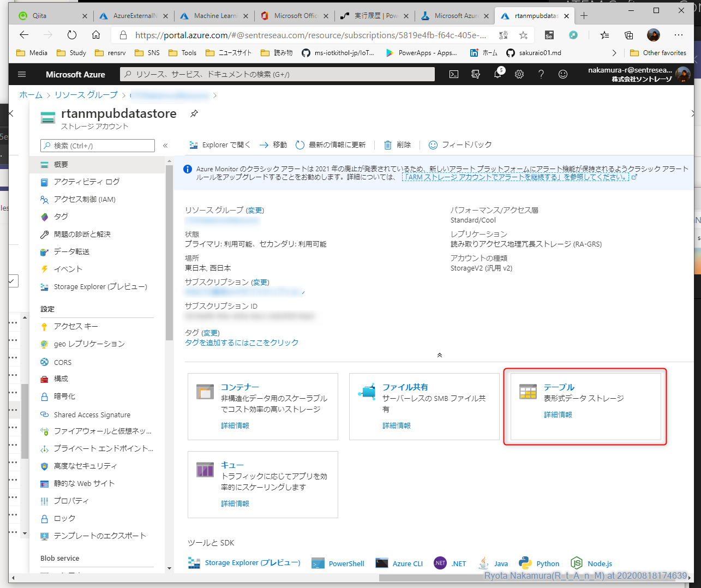Go to the browser home page icon
This screenshot has height=588, width=701.
point(96,35)
